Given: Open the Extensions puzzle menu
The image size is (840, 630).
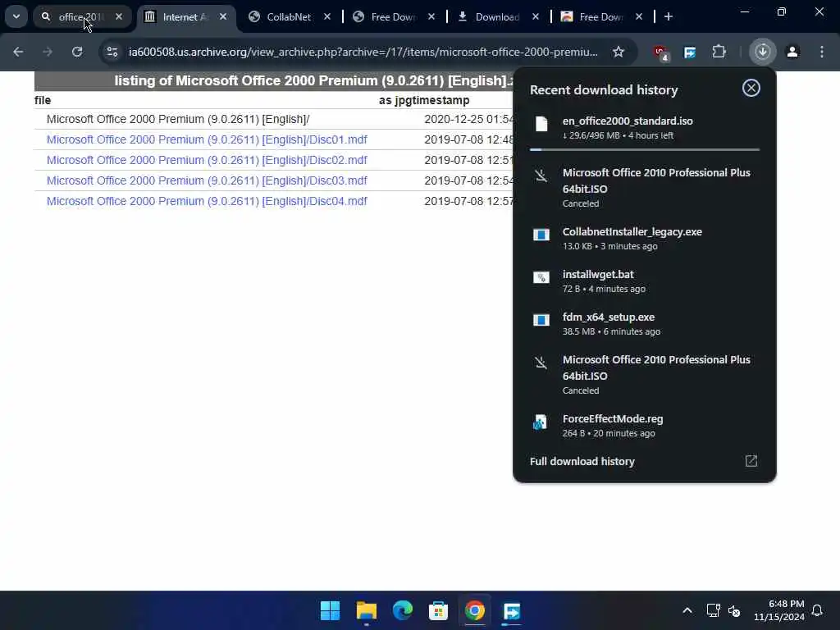Looking at the screenshot, I should click(719, 52).
